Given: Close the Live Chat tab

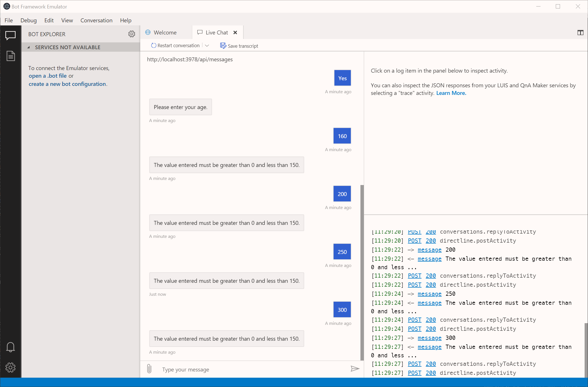Looking at the screenshot, I should (235, 32).
